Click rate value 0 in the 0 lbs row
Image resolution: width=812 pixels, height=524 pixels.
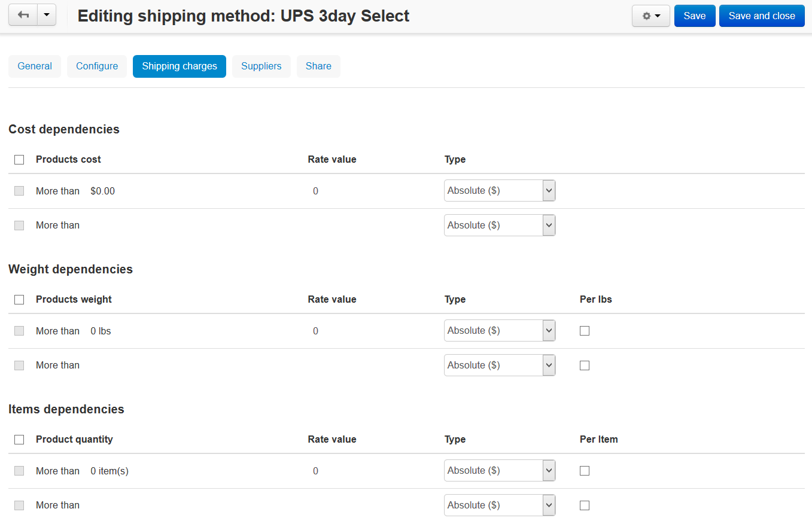(x=315, y=331)
